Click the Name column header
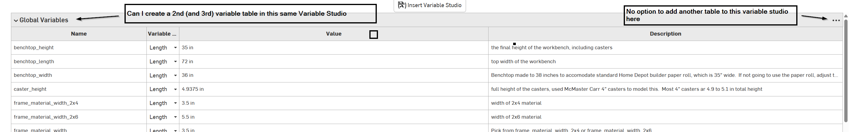Image resolution: width=868 pixels, height=132 pixels. pos(79,34)
